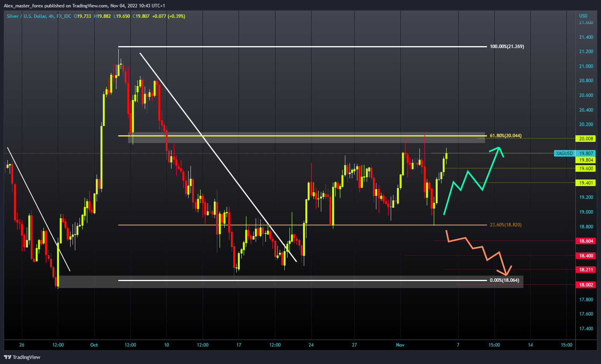601x364 pixels.
Task: Click the TradingView logo at bottom left
Action: [x=22, y=357]
